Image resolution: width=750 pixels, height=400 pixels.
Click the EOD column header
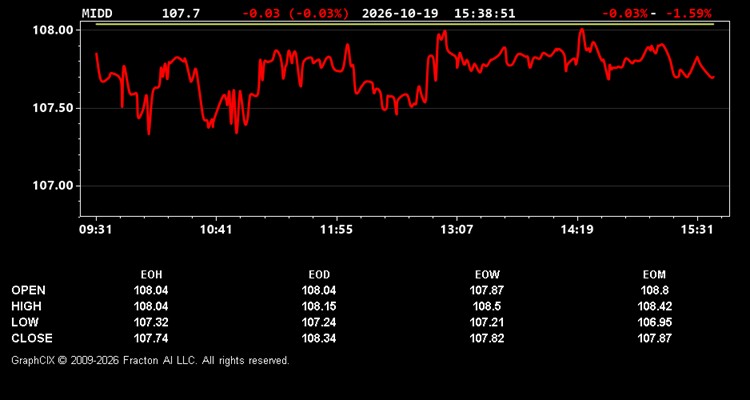coord(319,275)
